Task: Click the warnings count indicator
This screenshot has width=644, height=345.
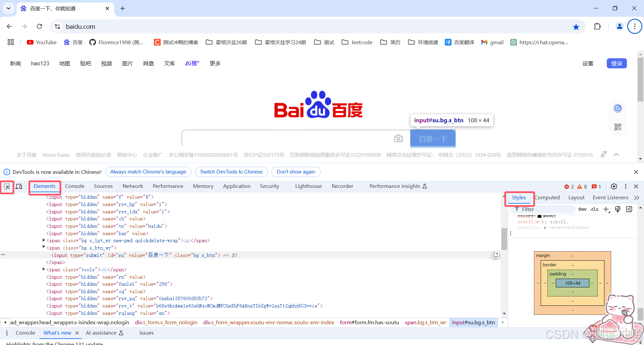Action: [582, 187]
